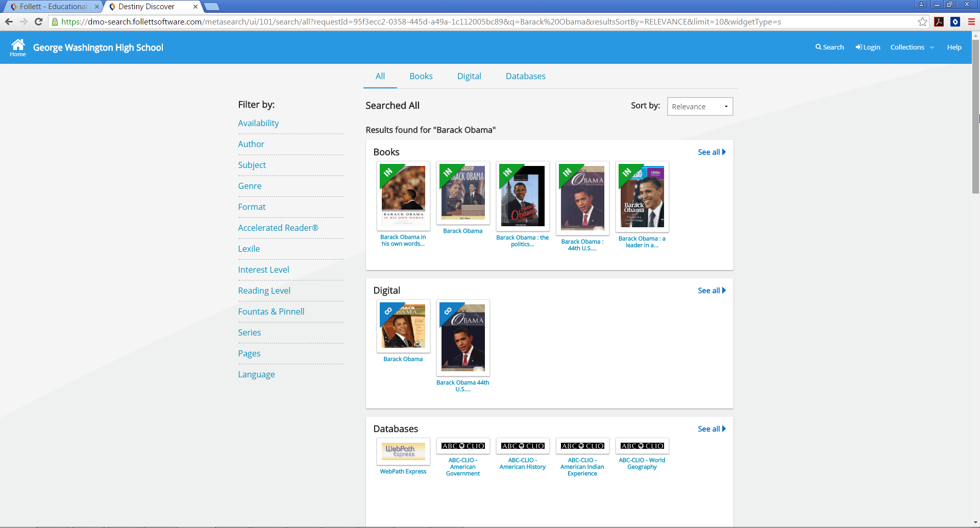This screenshot has width=980, height=528.
Task: Expand the Reading Level filter
Action: [264, 291]
